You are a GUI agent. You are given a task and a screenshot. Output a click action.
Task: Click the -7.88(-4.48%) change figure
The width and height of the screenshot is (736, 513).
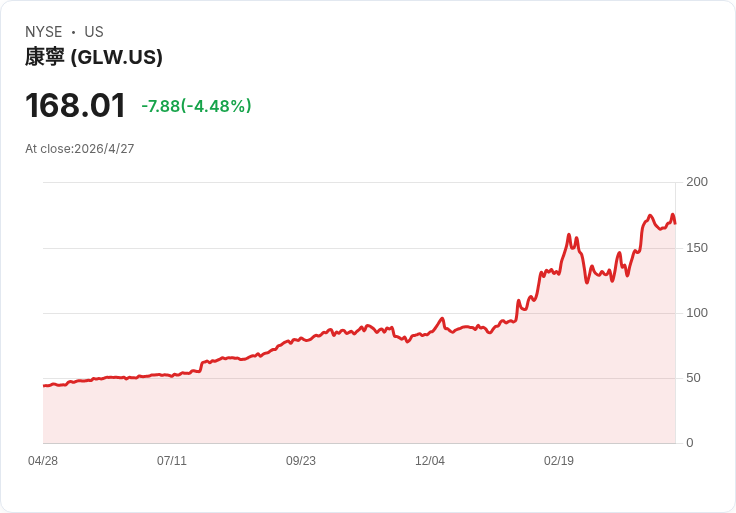(x=196, y=106)
